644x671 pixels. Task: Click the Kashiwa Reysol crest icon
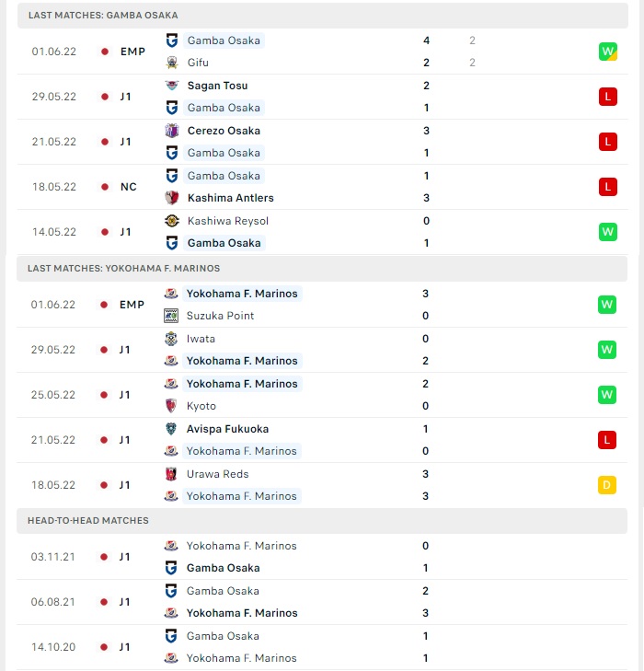(x=172, y=221)
